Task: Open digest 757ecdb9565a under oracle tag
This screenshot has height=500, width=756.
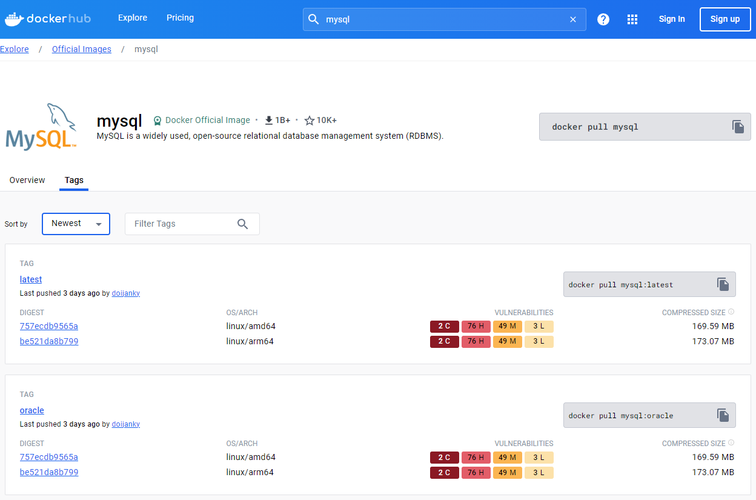Action: [49, 457]
